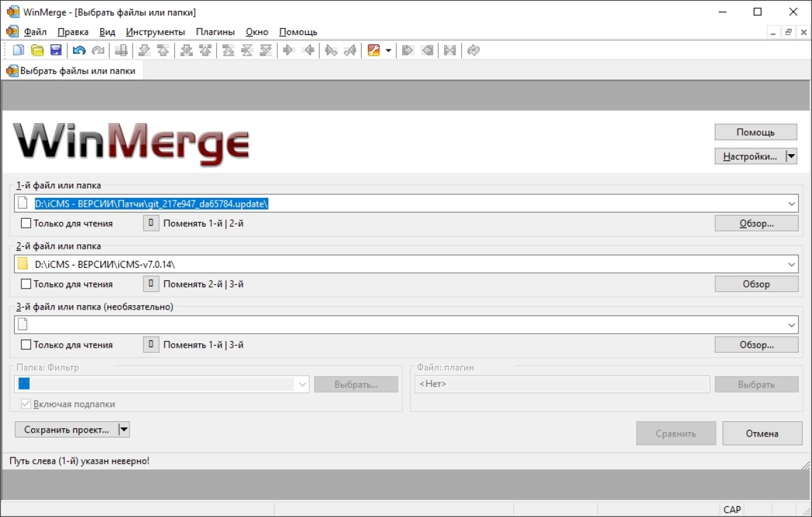Browse for the 1st file with Обзор...
This screenshot has height=517, width=812.
[756, 223]
